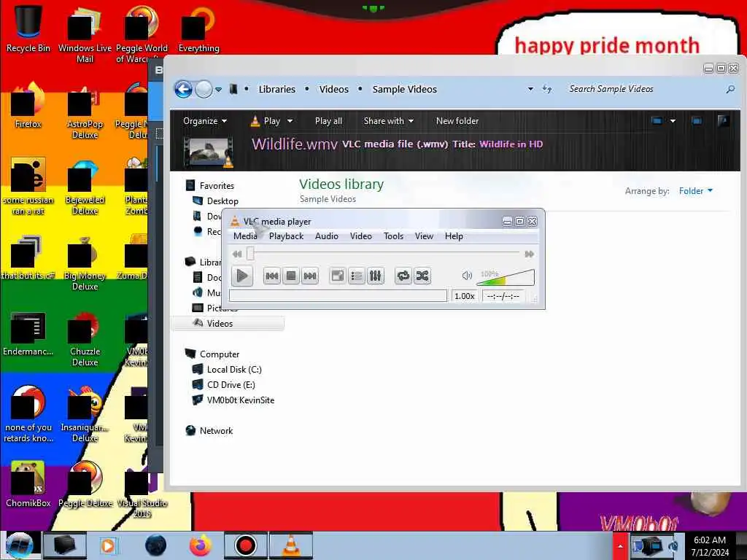Toggle VLC loop mode
This screenshot has height=560, width=747.
pos(403,276)
